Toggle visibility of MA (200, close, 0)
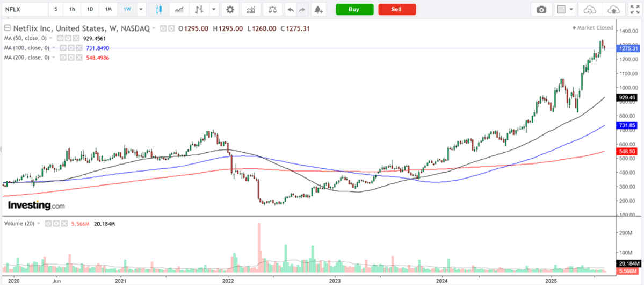Viewport: 644px width, 285px height. (x=63, y=58)
